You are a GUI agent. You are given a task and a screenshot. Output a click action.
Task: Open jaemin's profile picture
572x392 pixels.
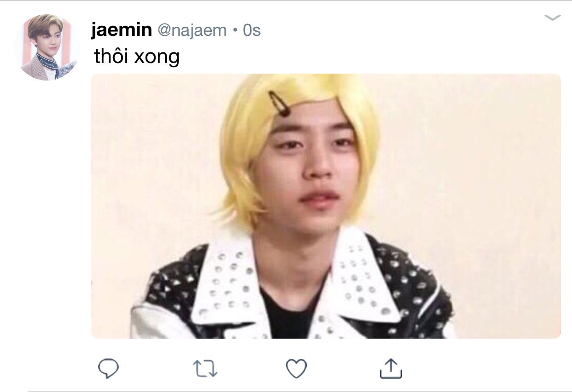[47, 47]
